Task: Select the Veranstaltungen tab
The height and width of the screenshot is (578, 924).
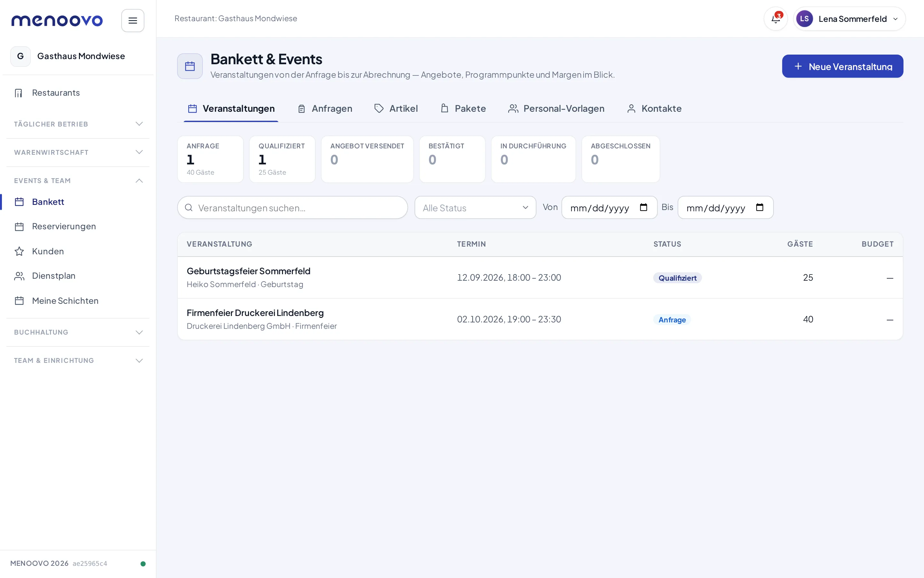Action: point(231,109)
